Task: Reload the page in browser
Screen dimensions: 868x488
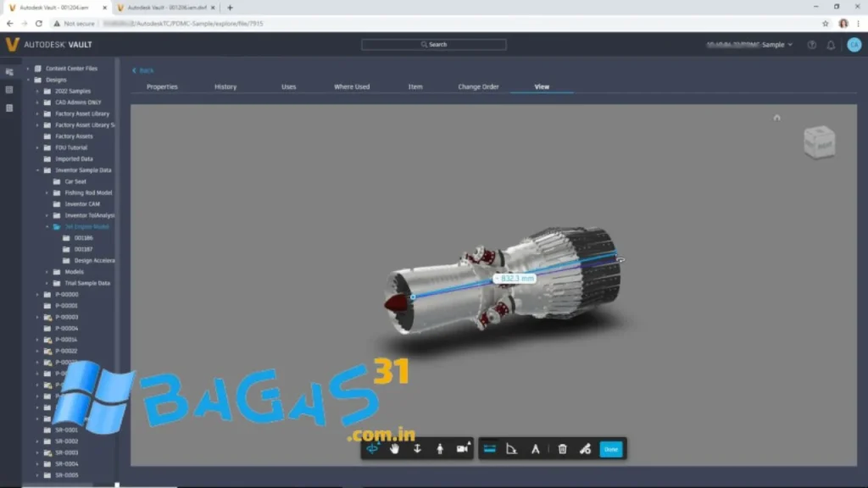Action: point(39,23)
